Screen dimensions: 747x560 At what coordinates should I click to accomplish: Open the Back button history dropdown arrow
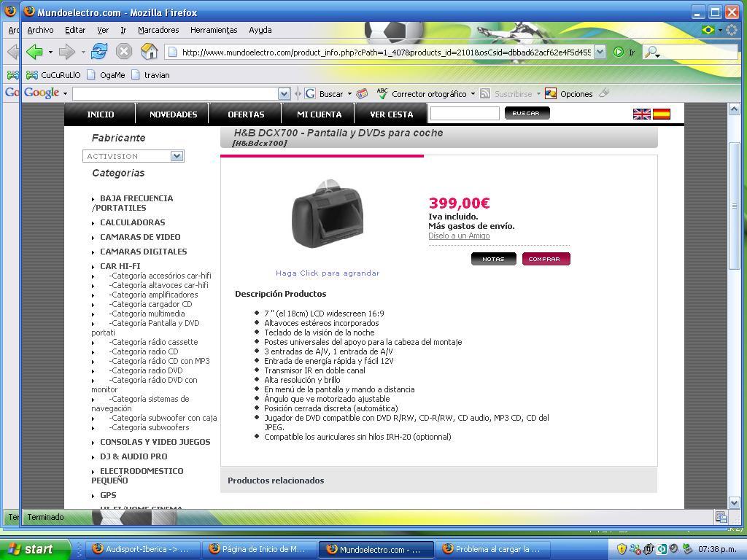coord(50,52)
